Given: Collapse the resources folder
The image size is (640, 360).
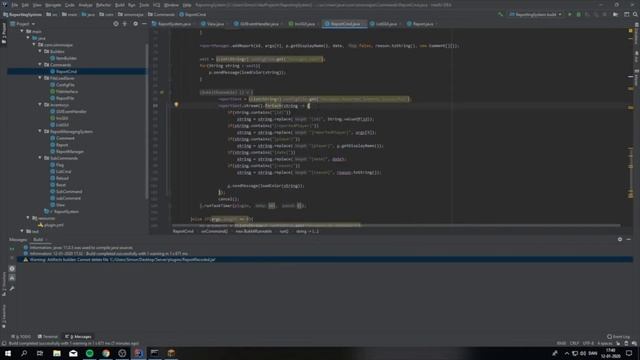Looking at the screenshot, I should (x=28, y=218).
